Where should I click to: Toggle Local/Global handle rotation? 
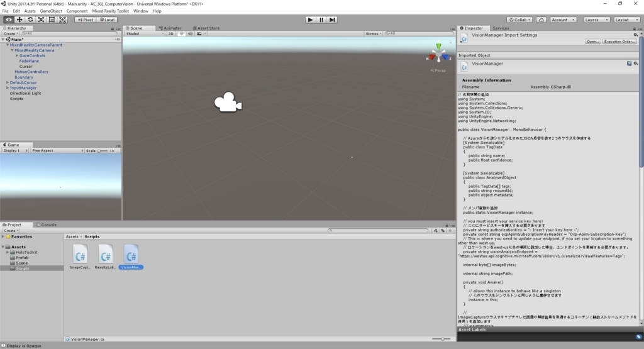coord(107,19)
